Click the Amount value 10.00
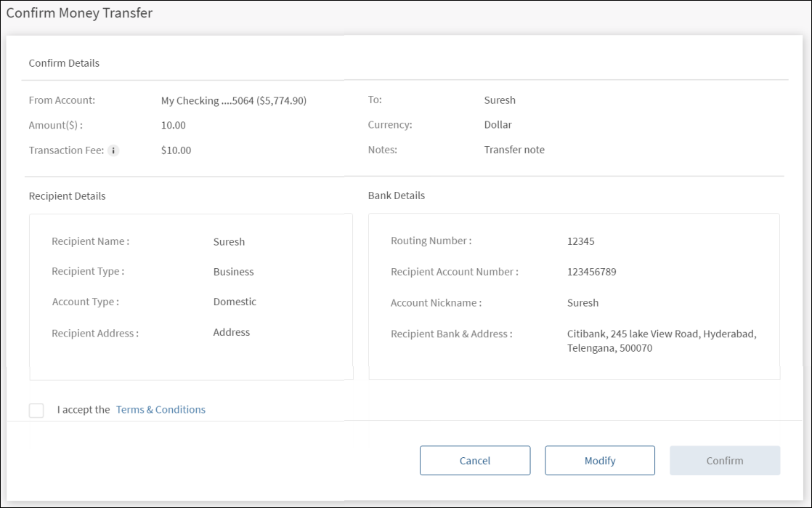This screenshot has height=508, width=812. click(x=174, y=125)
